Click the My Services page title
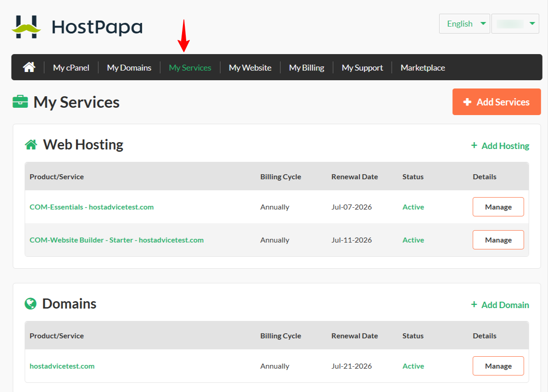548x392 pixels. tap(77, 102)
